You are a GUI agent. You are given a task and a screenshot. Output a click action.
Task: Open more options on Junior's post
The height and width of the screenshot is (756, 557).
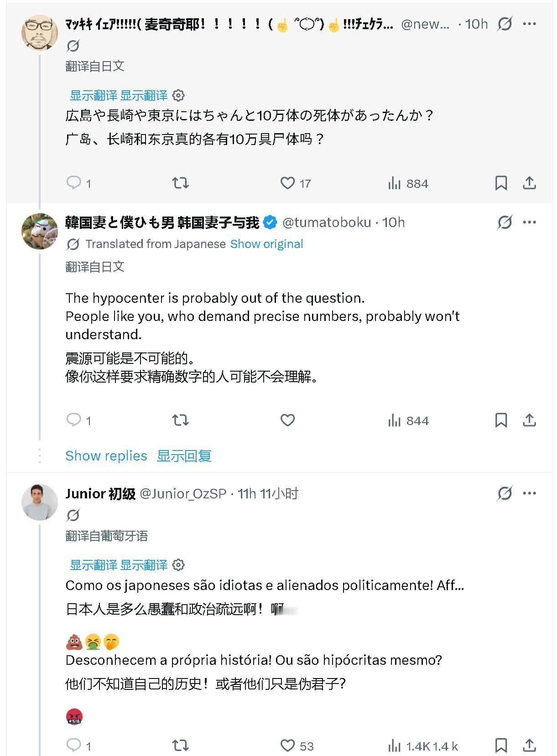(529, 493)
